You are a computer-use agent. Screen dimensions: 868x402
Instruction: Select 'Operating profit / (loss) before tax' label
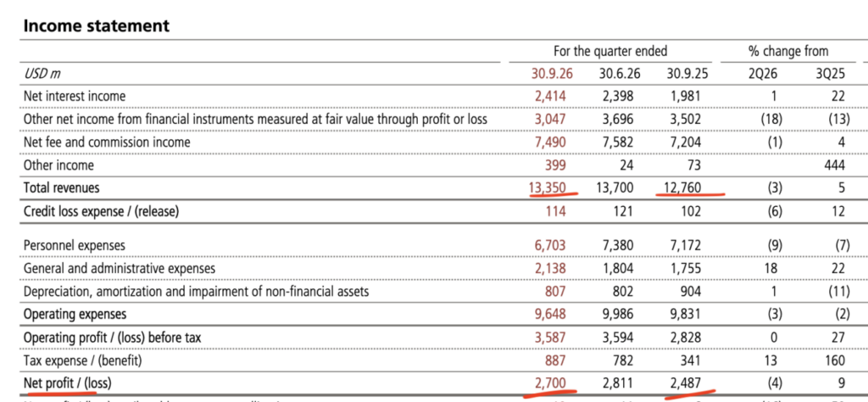click(x=113, y=338)
